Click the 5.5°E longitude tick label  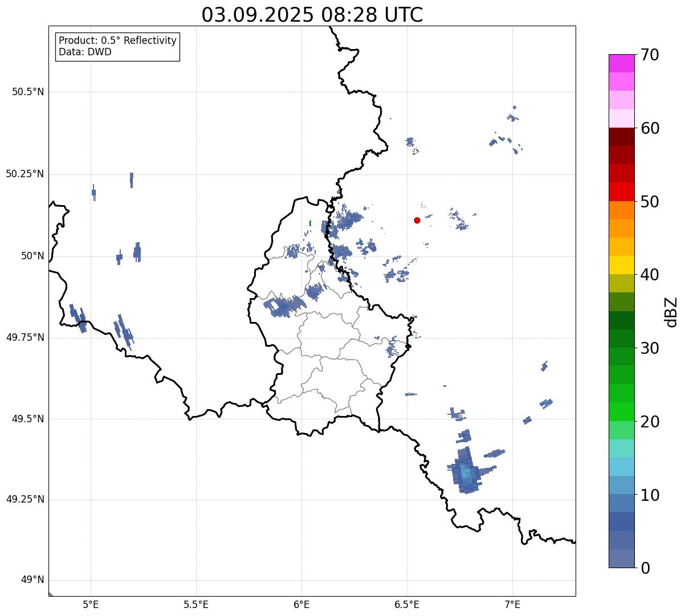point(197,603)
